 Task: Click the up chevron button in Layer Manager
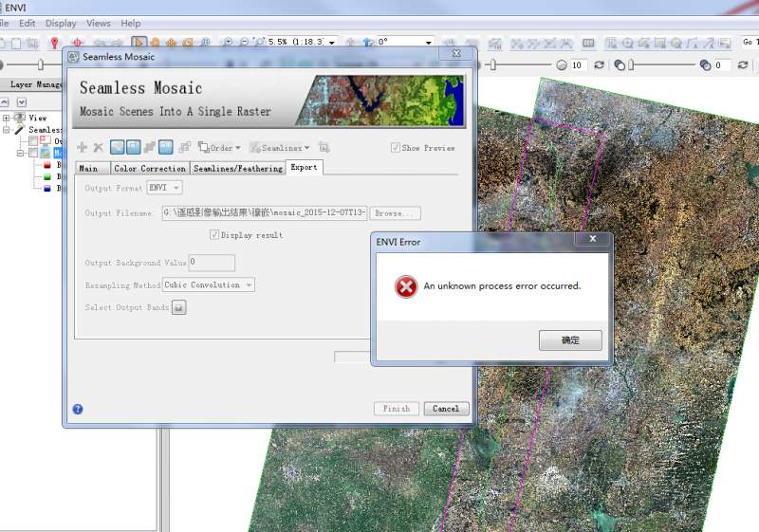(x=5, y=102)
